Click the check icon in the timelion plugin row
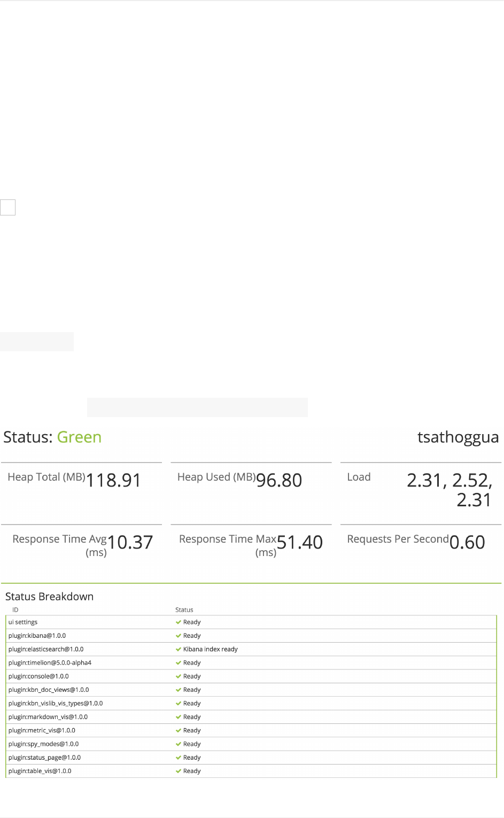The width and height of the screenshot is (504, 818). point(179,663)
